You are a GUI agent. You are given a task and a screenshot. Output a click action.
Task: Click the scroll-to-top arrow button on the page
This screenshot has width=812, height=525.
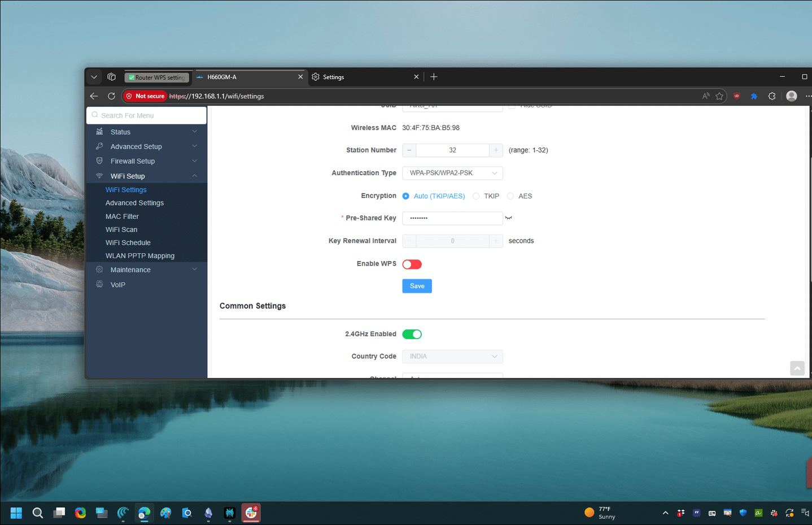click(797, 368)
